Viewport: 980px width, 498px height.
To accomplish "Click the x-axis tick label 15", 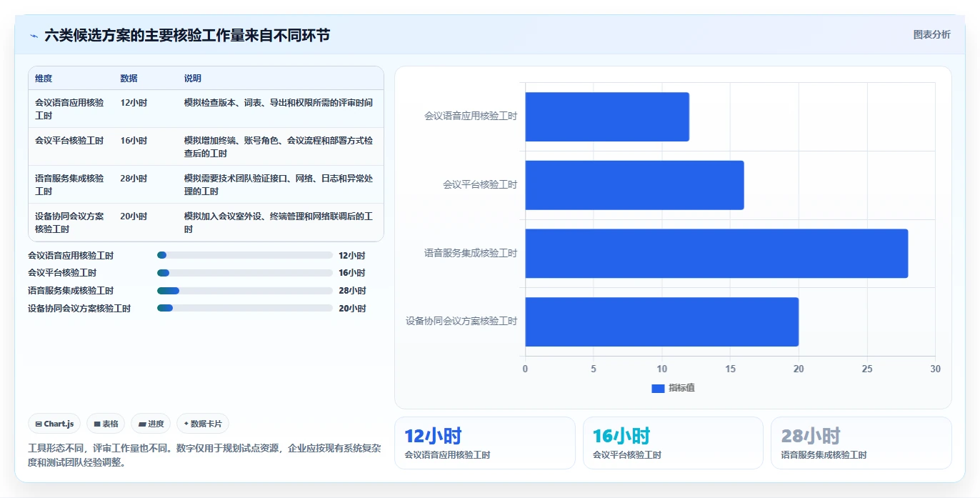I will (730, 369).
